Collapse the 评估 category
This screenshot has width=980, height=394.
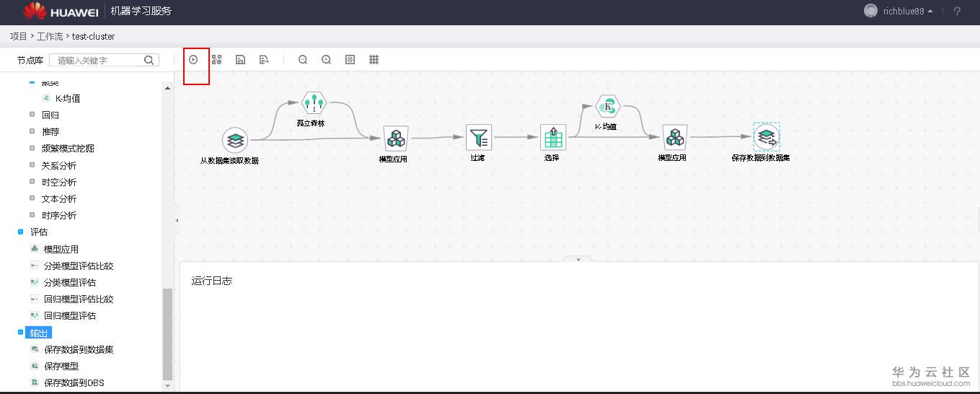20,232
